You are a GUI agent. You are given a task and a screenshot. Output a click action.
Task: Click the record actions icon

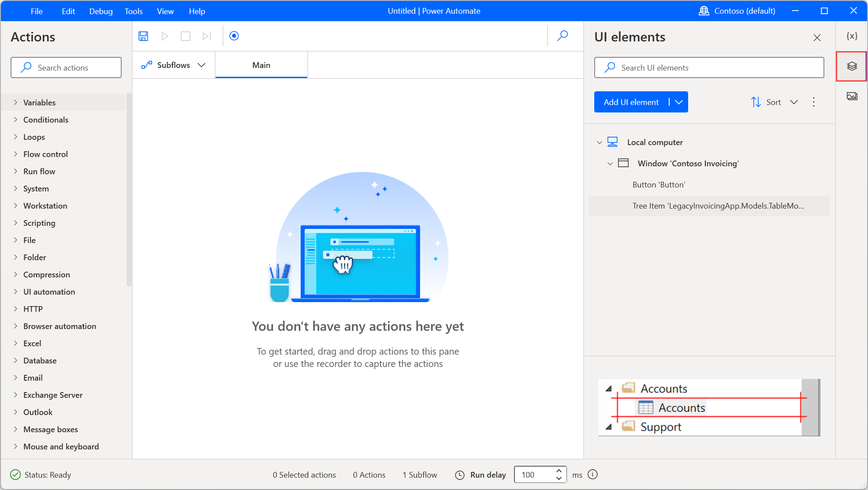(x=233, y=35)
